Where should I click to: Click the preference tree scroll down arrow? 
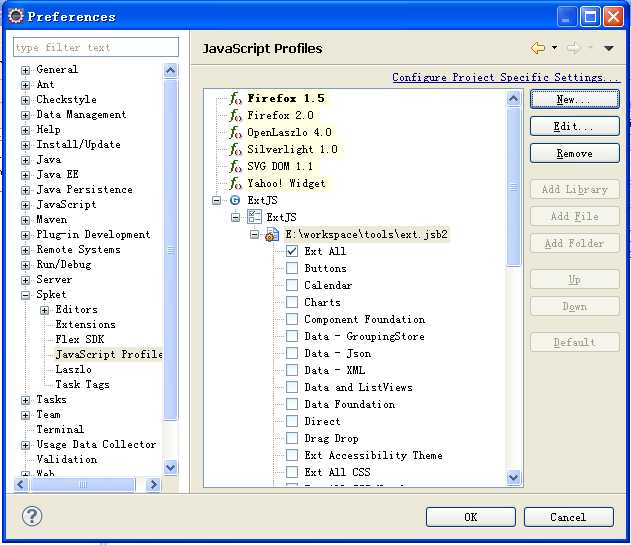tap(170, 467)
